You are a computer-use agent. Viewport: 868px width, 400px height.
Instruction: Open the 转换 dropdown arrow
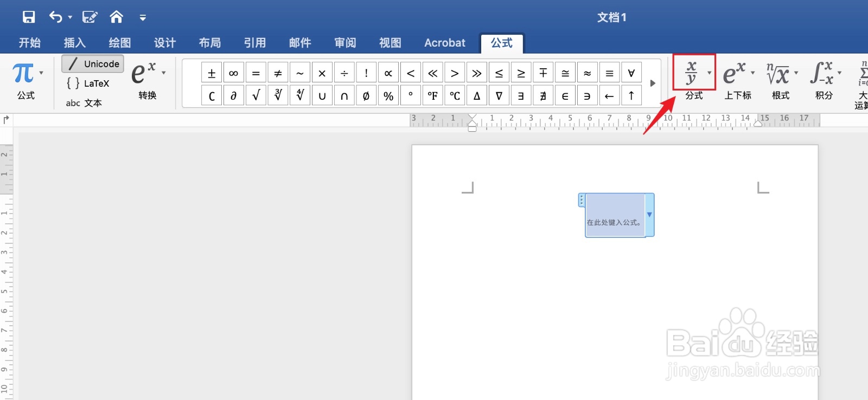164,73
